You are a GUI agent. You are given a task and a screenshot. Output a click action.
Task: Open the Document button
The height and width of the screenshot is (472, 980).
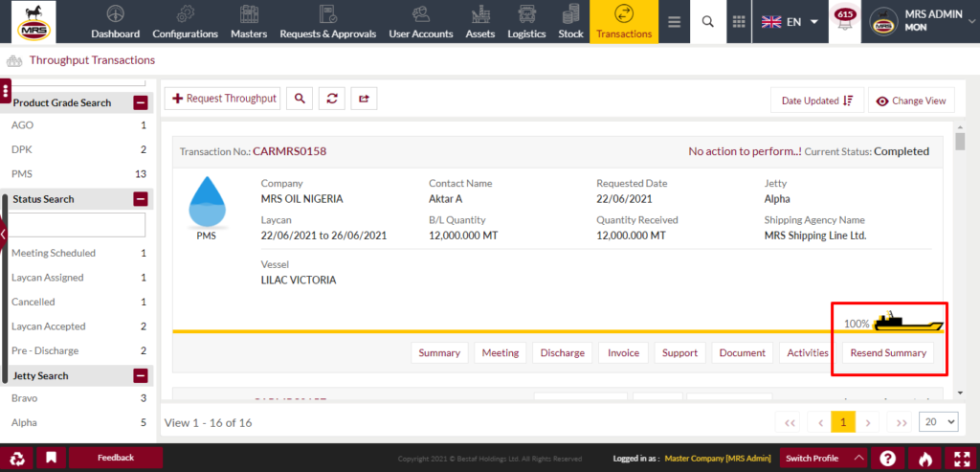(743, 352)
